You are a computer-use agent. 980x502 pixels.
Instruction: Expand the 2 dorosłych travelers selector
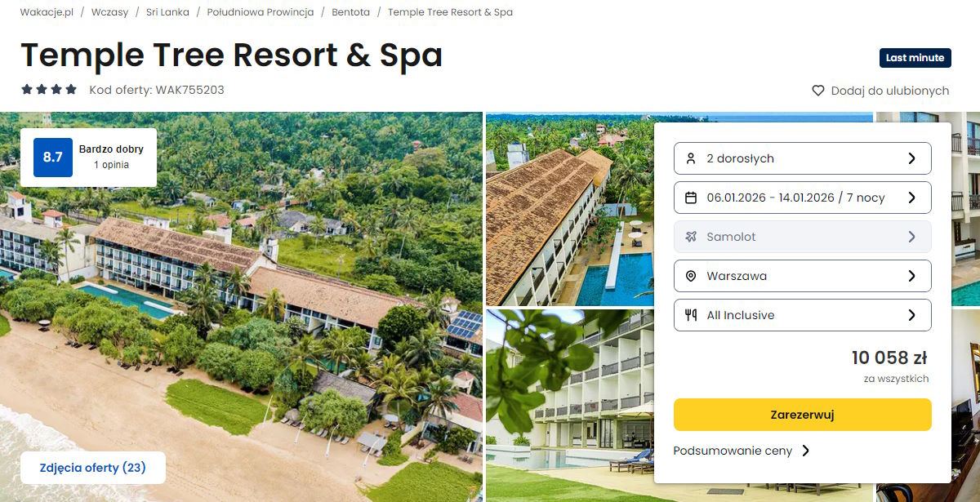pos(803,158)
